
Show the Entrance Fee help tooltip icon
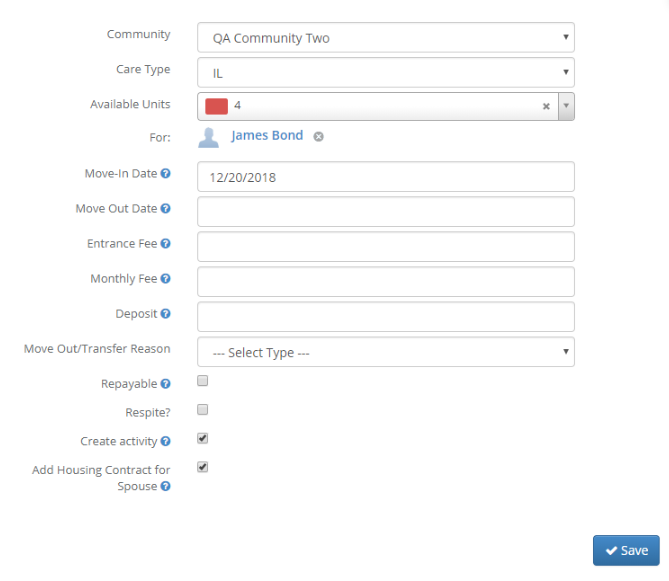166,243
